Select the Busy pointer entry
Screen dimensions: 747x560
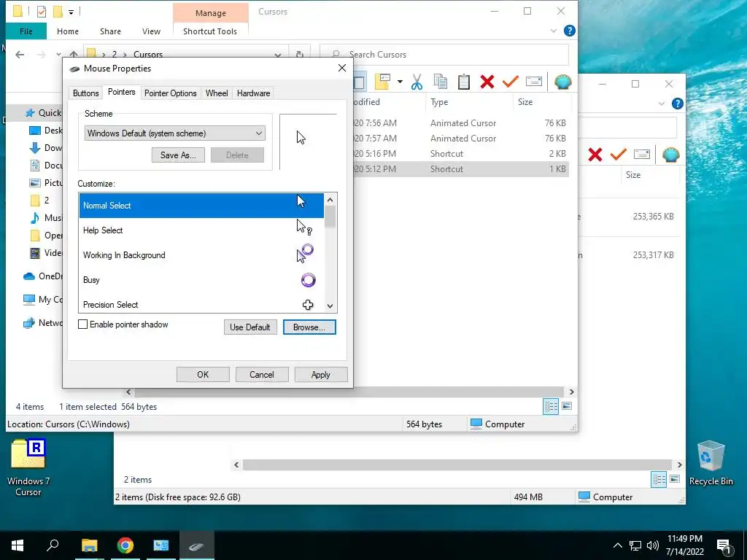(201, 280)
